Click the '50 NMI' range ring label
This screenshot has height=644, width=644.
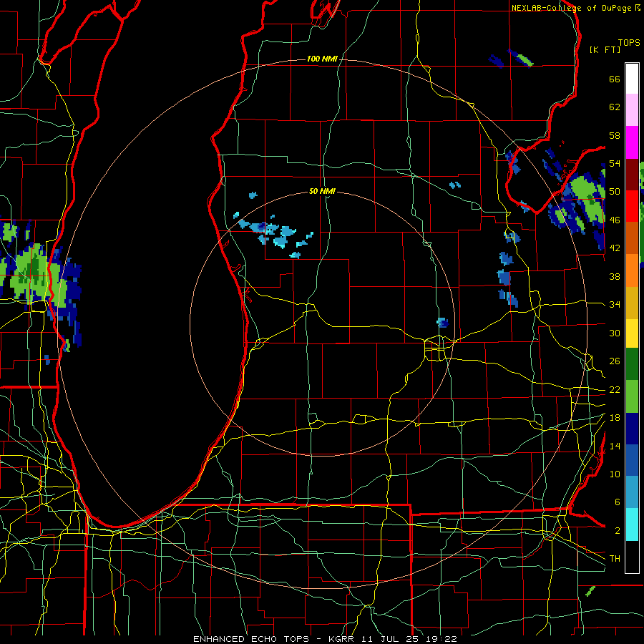point(322,191)
